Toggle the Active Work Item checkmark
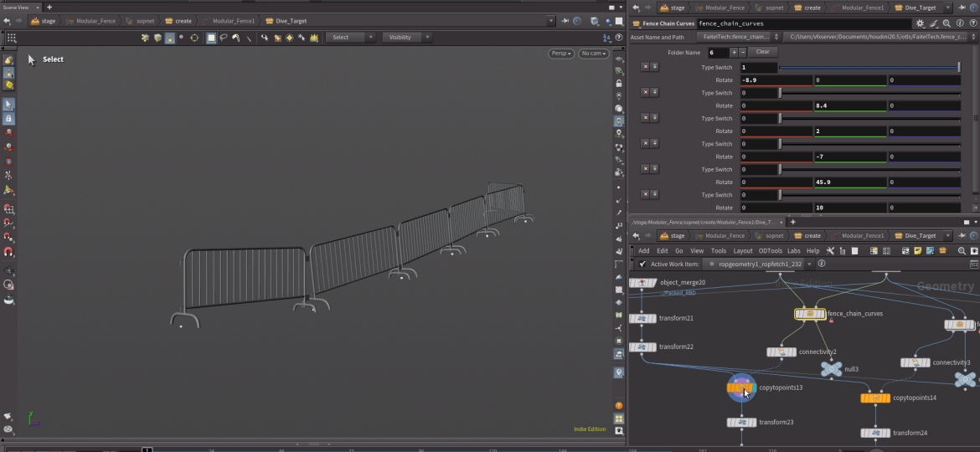 coord(642,264)
